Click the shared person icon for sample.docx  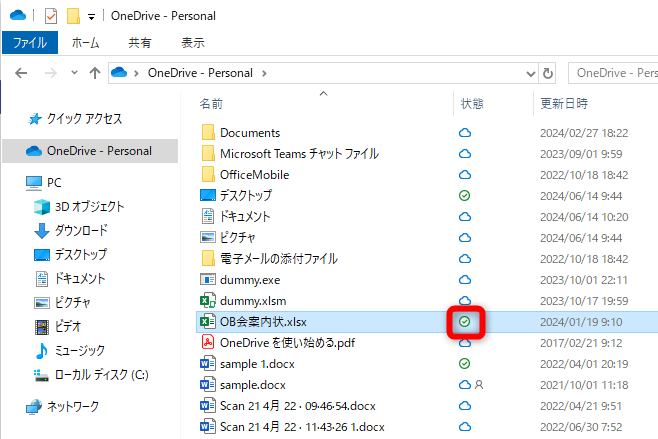(479, 385)
